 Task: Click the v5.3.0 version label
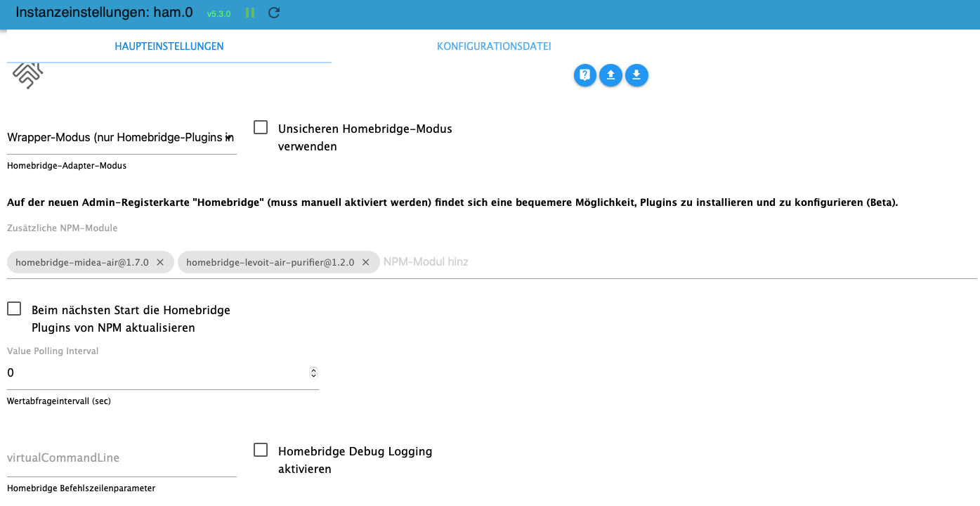coord(218,13)
